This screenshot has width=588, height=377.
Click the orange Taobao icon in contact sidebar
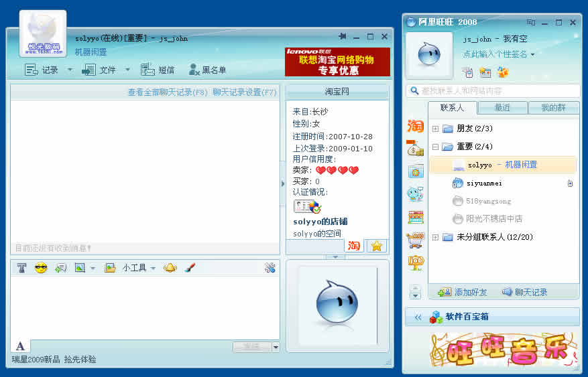coord(416,126)
